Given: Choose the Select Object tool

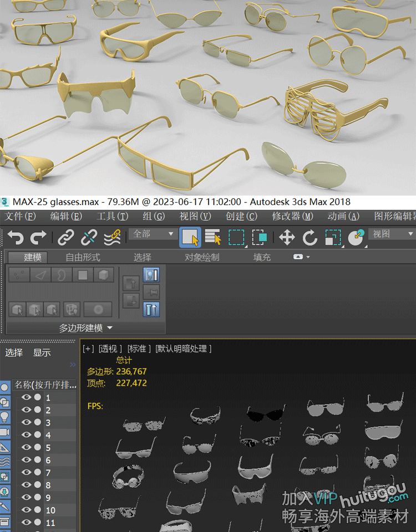Looking at the screenshot, I should (190, 237).
